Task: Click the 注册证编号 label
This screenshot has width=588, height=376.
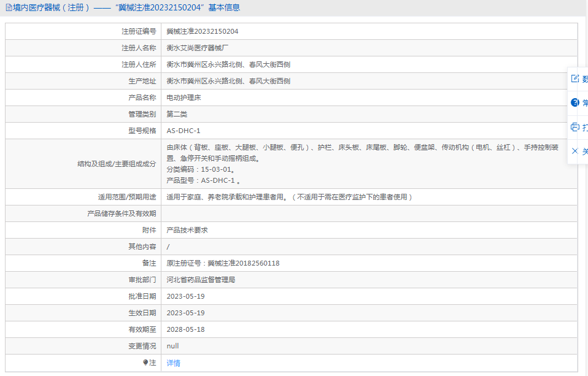Action: click(x=139, y=31)
